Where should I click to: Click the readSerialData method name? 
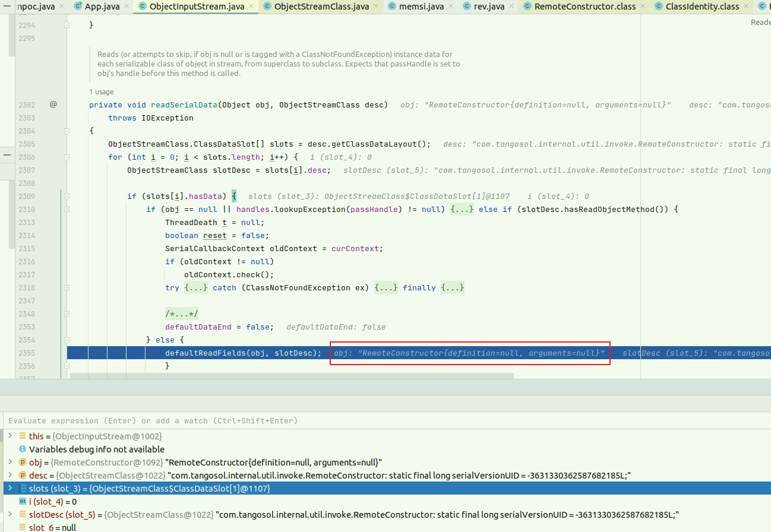[x=184, y=104]
